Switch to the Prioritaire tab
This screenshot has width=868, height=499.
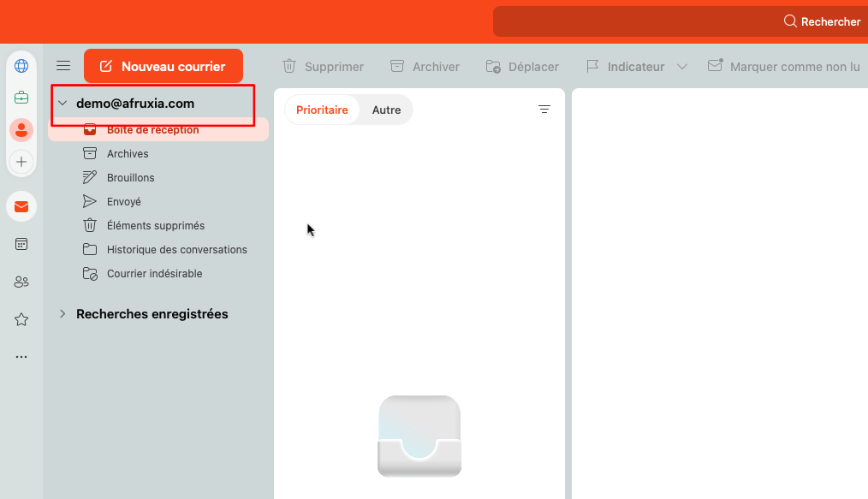click(322, 110)
